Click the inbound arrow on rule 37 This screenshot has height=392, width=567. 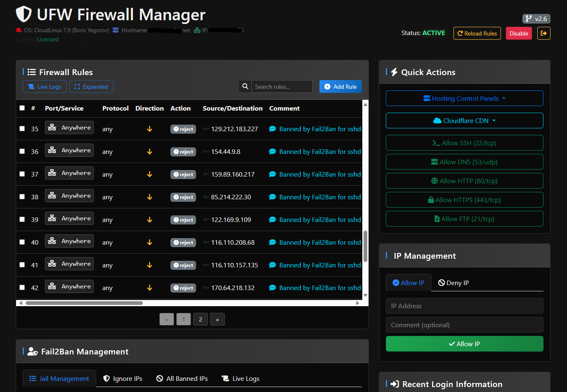pyautogui.click(x=149, y=175)
